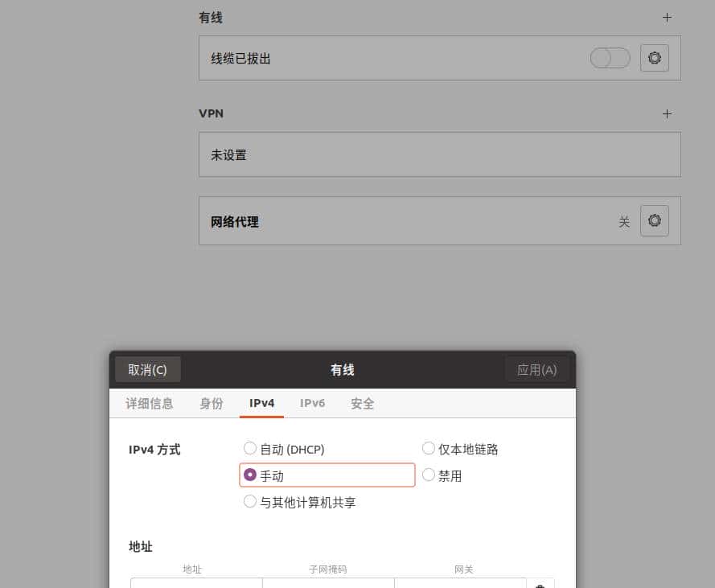Open wired connection settings gear
715x588 pixels.
click(x=654, y=57)
